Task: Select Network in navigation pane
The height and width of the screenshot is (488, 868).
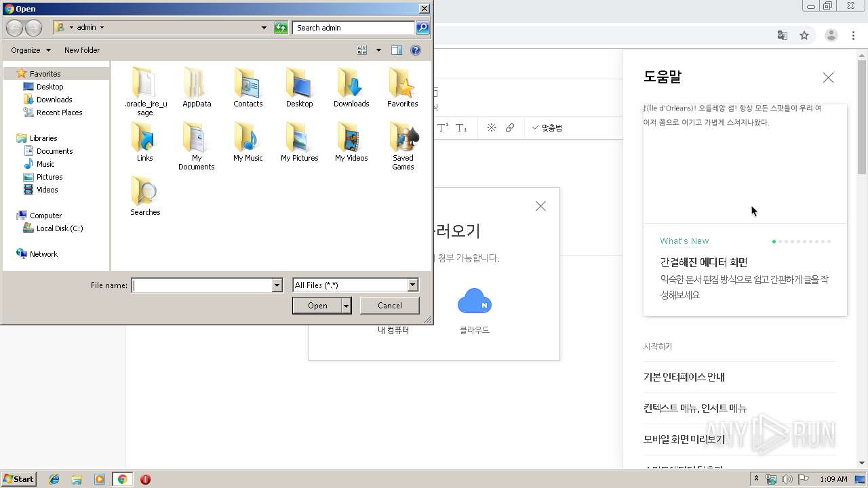Action: 43,254
